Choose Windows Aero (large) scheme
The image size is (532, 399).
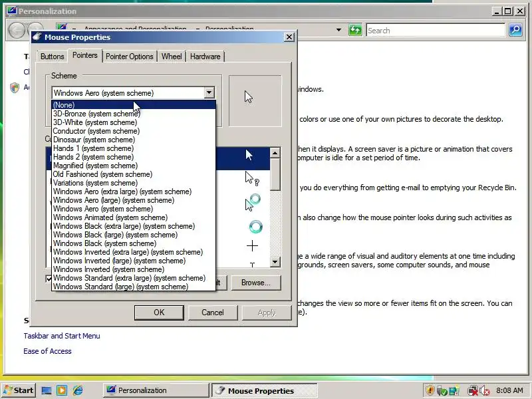pos(134,200)
